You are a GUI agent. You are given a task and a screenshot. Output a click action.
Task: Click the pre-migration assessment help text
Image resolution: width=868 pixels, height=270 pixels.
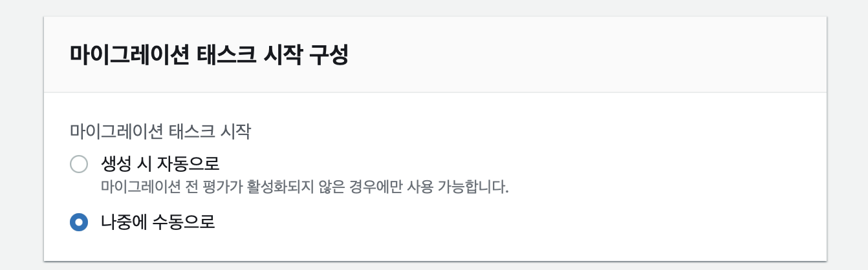(305, 189)
